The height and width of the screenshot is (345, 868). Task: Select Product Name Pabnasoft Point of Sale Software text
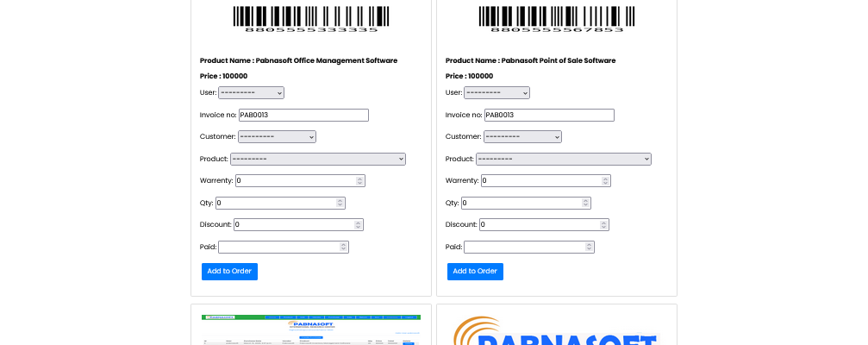[530, 60]
